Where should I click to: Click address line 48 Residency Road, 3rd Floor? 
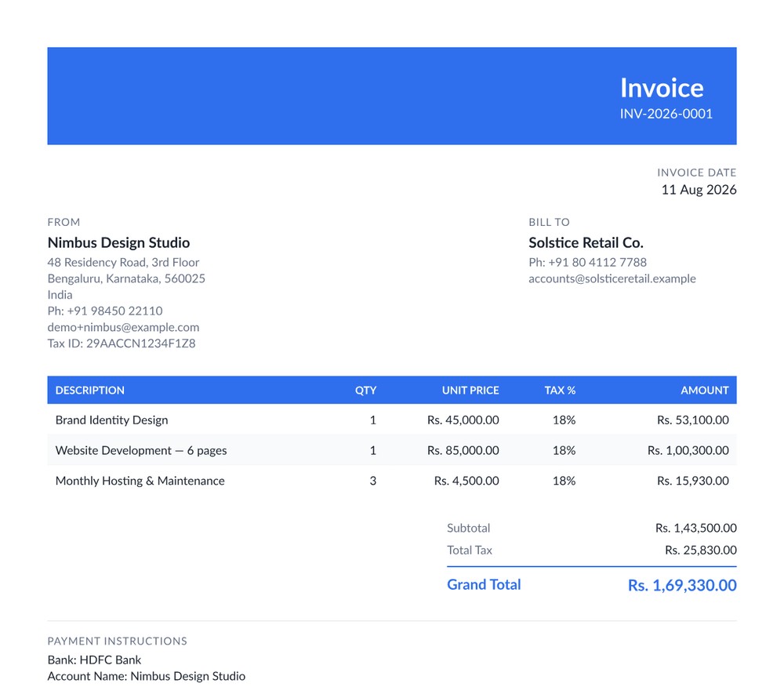click(x=123, y=262)
